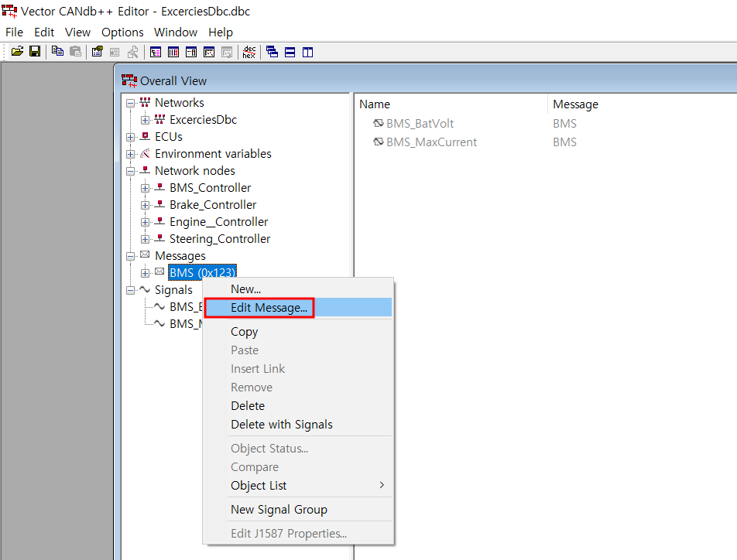Viewport: 737px width, 560px height.
Task: Expand the BMS_Controller node
Action: (x=146, y=189)
